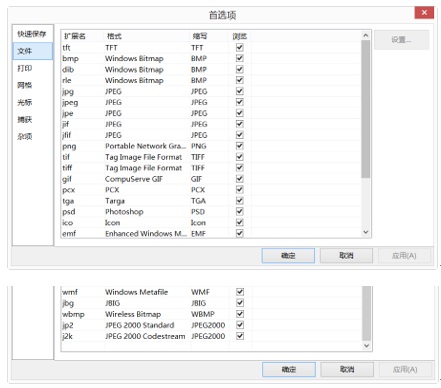Select the 'JPEG 2000 Standard' format cell
This screenshot has height=388, width=441.
click(x=140, y=325)
